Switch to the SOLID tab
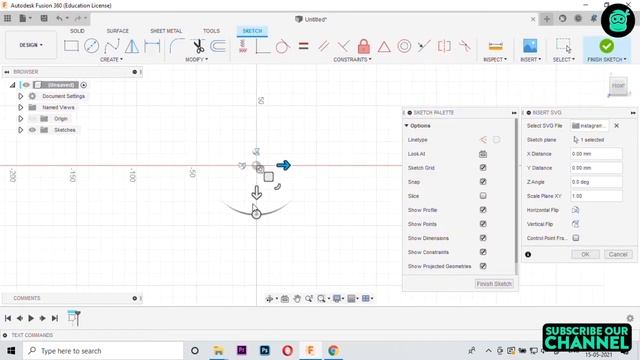The height and width of the screenshot is (360, 640). coord(77,31)
